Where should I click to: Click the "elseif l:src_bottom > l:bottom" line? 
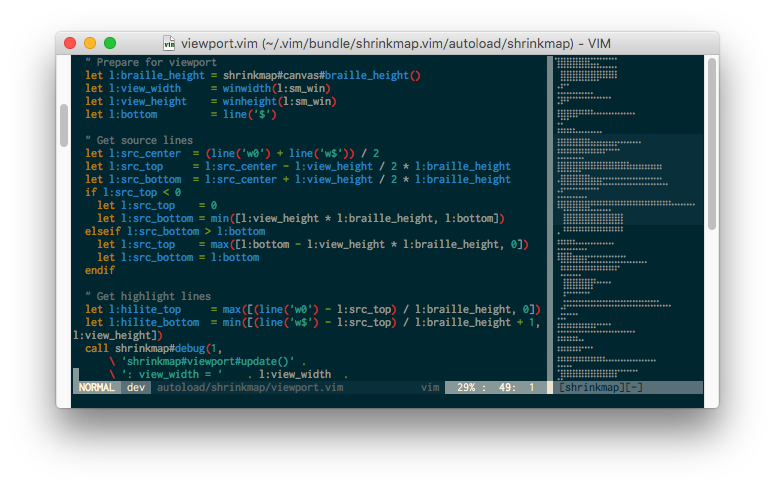pos(175,231)
